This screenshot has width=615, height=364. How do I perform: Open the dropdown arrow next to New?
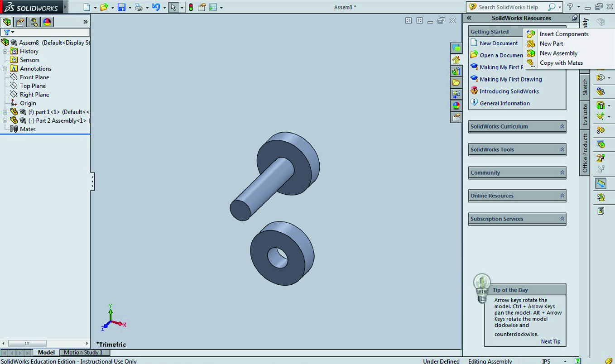[95, 8]
